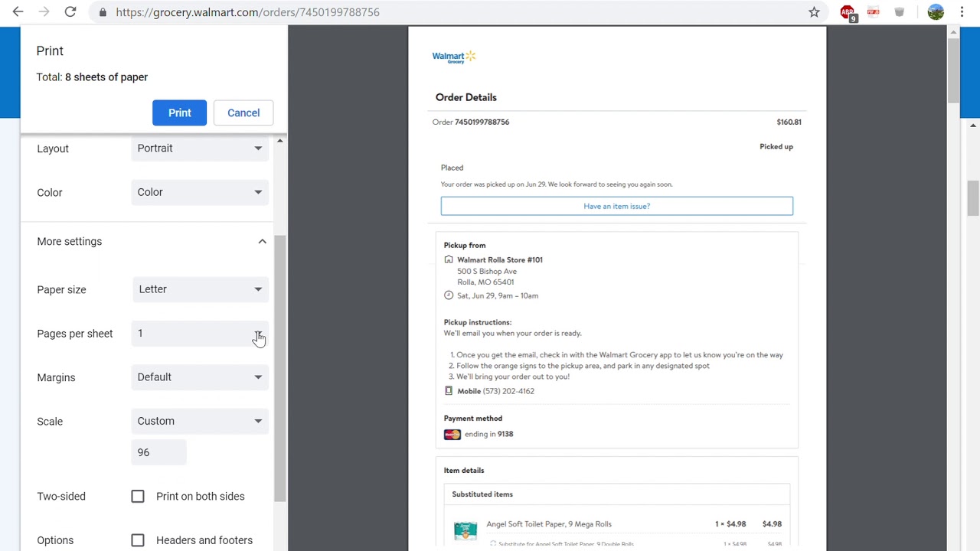Image resolution: width=980 pixels, height=551 pixels.
Task: Click the 'Angel Soft Toilet Paper, 9 Mega Rolls' item
Action: [549, 524]
